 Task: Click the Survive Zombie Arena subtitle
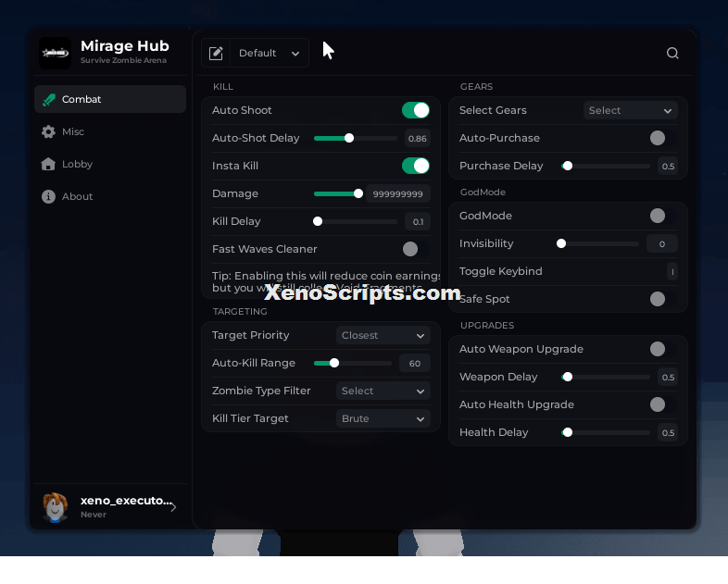click(x=123, y=60)
